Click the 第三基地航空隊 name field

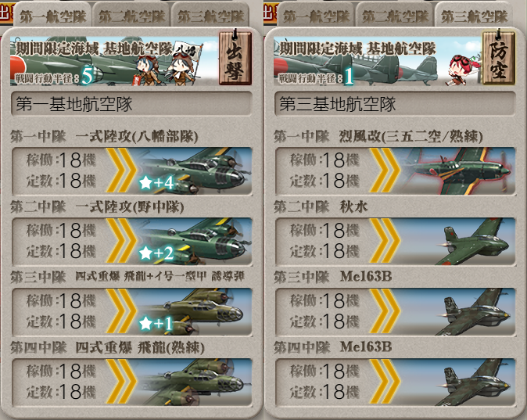pos(395,104)
